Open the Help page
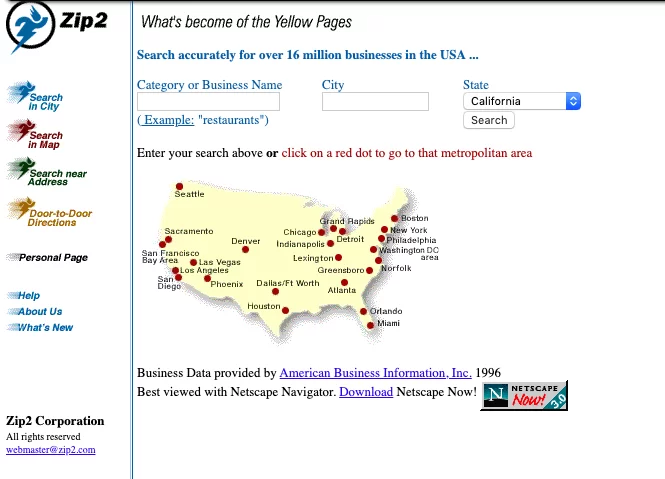Screen dimensions: 665x479 pyautogui.click(x=24, y=296)
